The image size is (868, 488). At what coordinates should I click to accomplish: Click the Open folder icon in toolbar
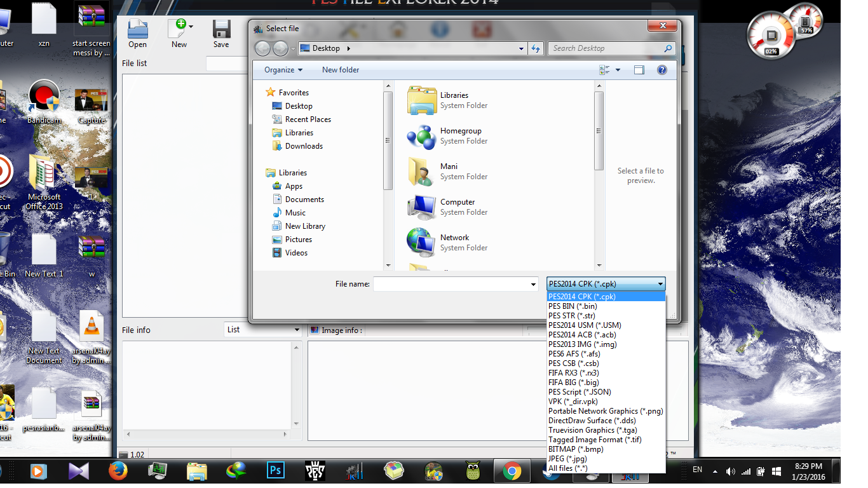coord(137,30)
